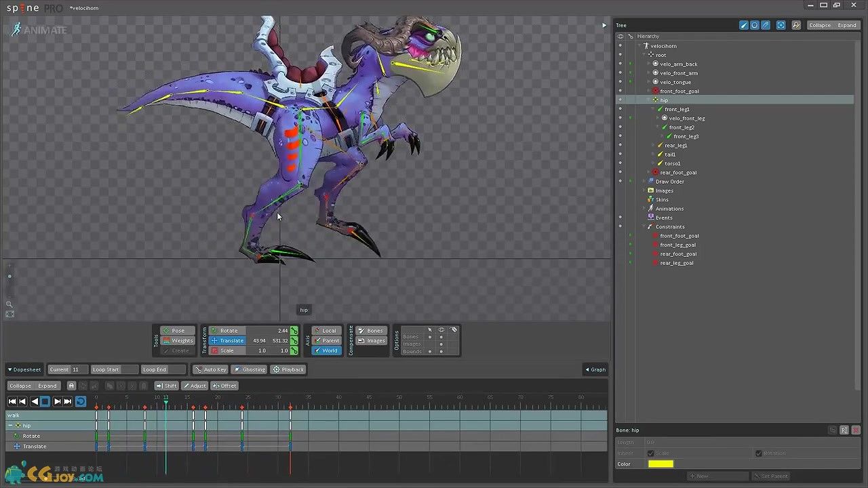This screenshot has width=868, height=488.
Task: Expand the Draw Order node
Action: (x=645, y=182)
